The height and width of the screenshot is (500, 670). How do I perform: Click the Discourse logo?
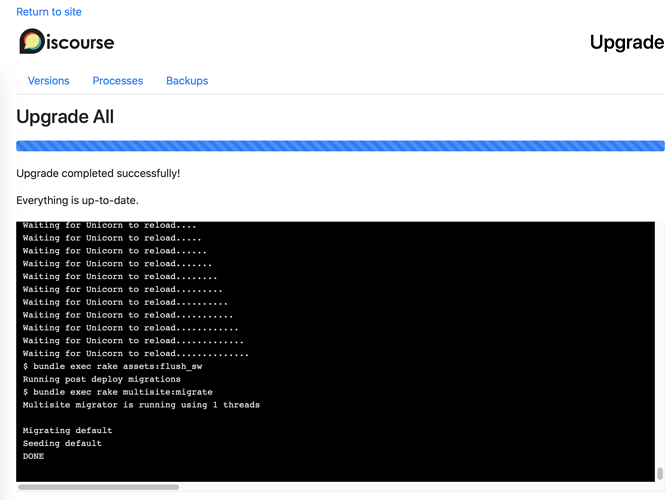click(x=67, y=41)
